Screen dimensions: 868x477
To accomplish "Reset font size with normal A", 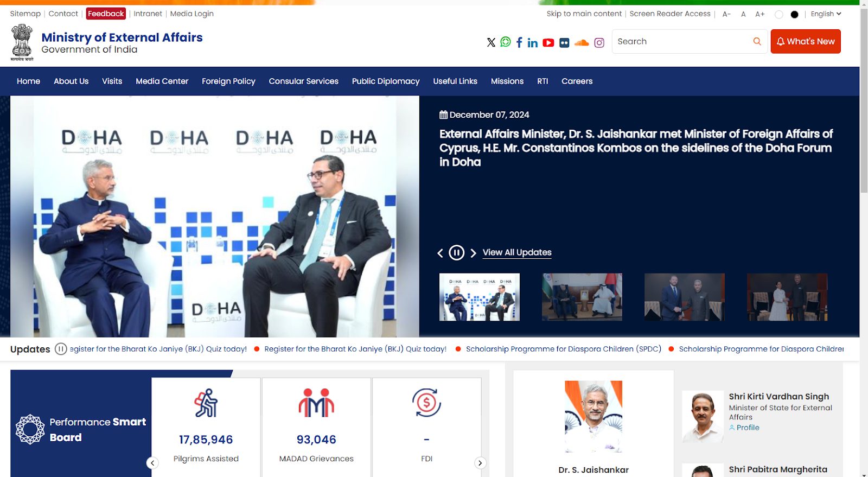I will tap(743, 14).
